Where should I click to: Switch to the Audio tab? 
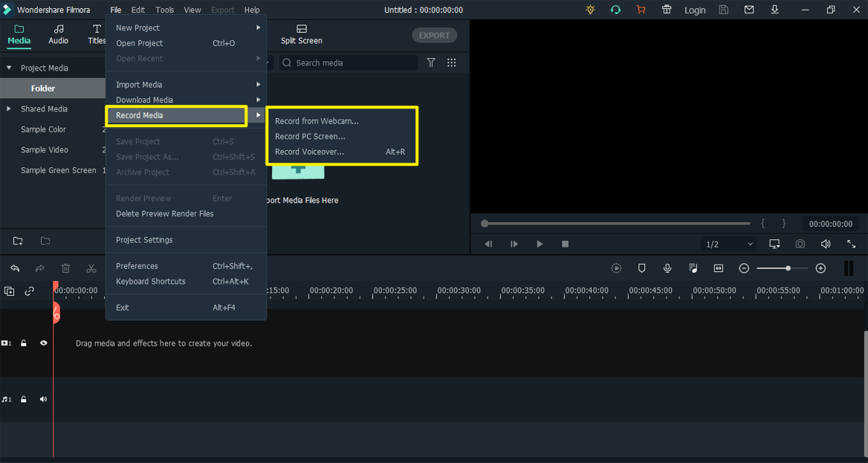[59, 34]
